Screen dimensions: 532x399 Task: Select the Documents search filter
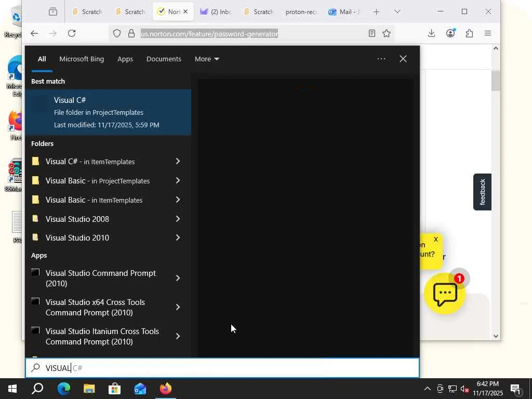pos(164,59)
